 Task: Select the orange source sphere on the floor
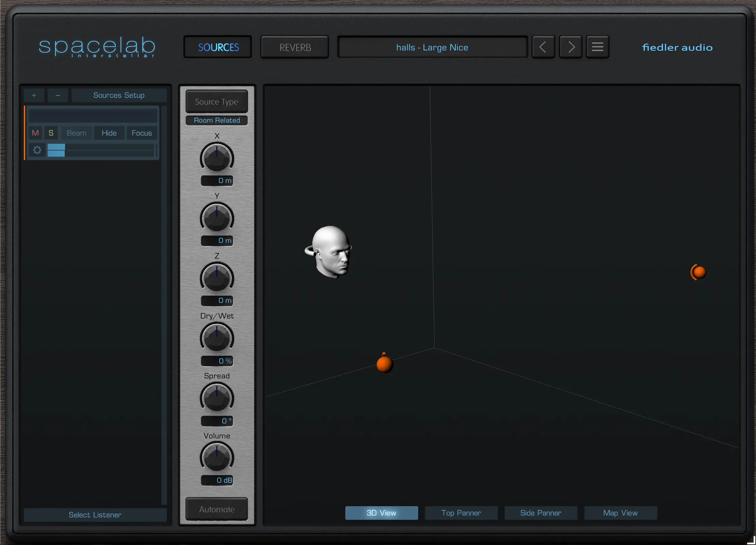pos(384,364)
